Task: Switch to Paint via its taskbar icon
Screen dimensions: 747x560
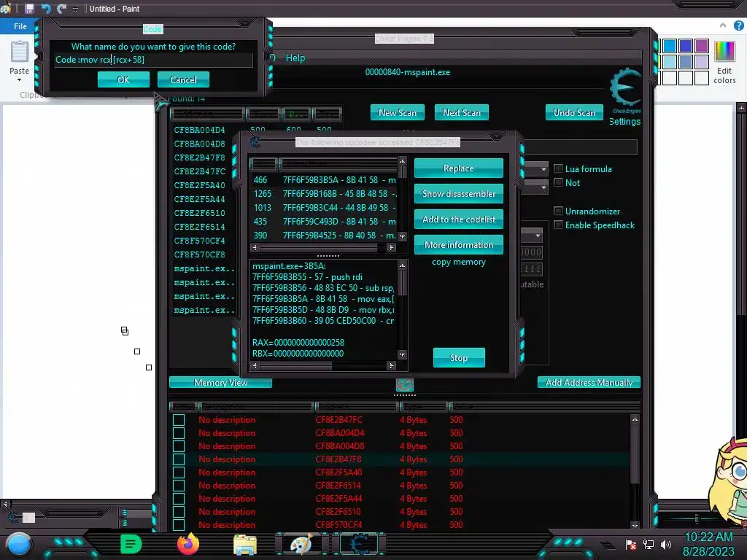Action: point(302,544)
